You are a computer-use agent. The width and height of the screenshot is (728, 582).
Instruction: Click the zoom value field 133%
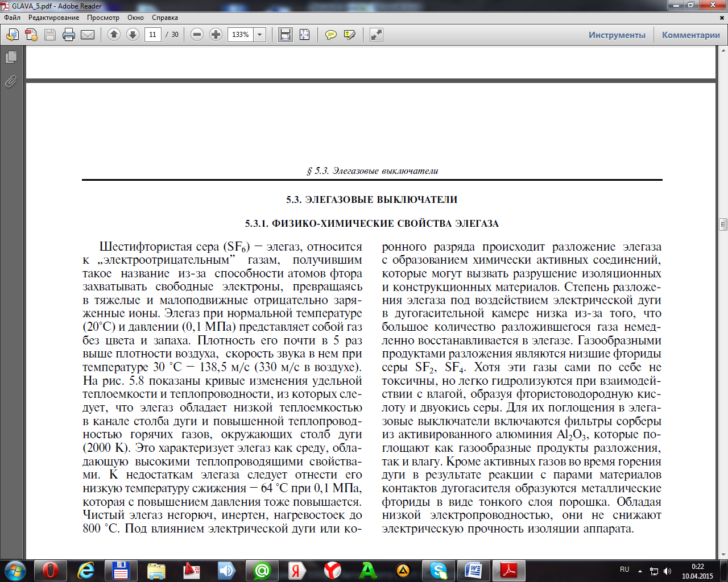coord(241,35)
